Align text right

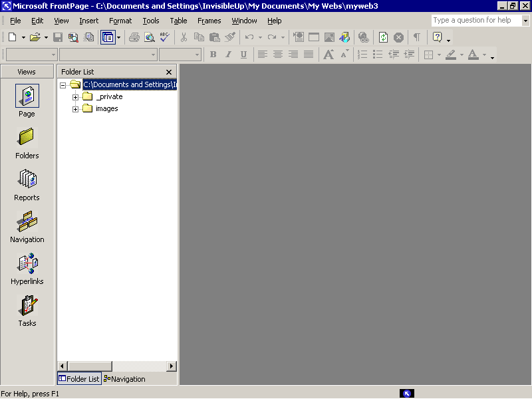[x=293, y=55]
